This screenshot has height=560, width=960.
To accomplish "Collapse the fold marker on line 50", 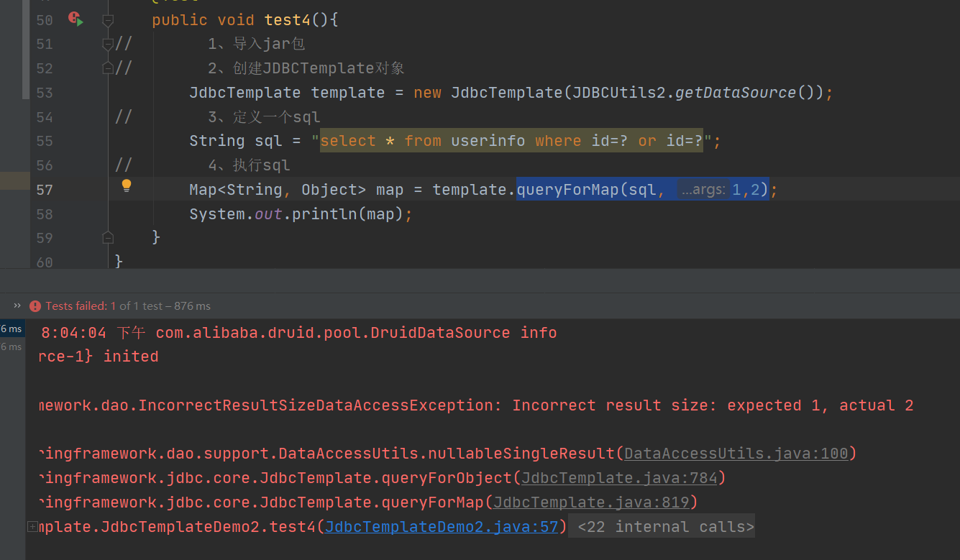I will click(x=108, y=20).
